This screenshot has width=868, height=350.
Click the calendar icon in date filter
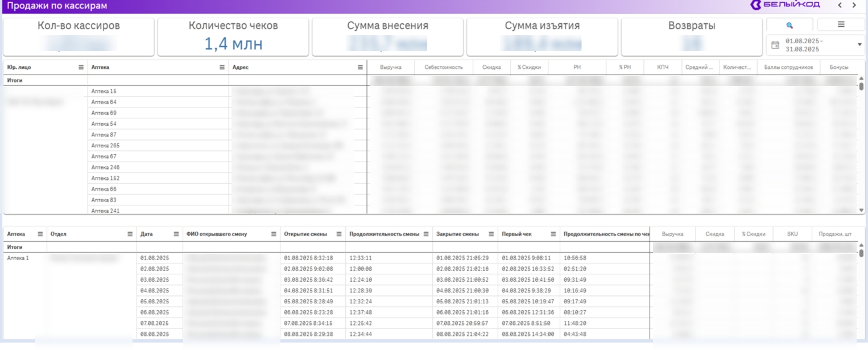[775, 45]
